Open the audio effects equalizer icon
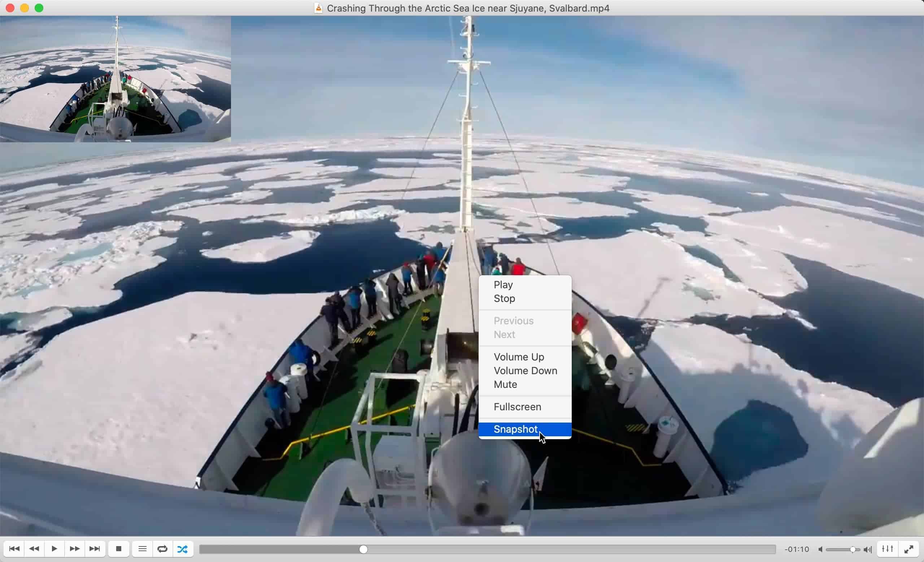Image resolution: width=924 pixels, height=562 pixels. (887, 549)
